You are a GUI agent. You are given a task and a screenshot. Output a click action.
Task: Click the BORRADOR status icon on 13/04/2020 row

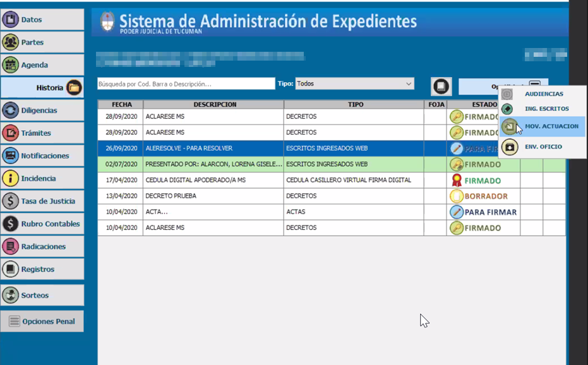pos(457,196)
